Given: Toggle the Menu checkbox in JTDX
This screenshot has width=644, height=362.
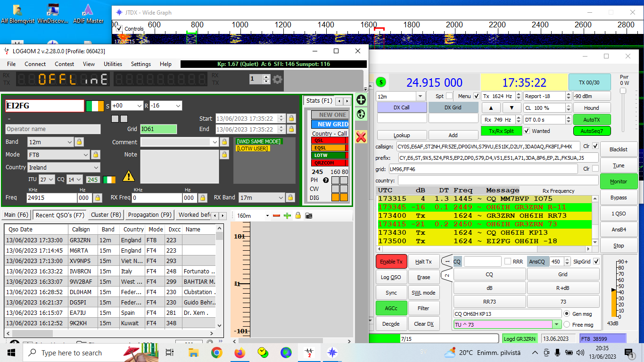Looking at the screenshot, I should 476,96.
